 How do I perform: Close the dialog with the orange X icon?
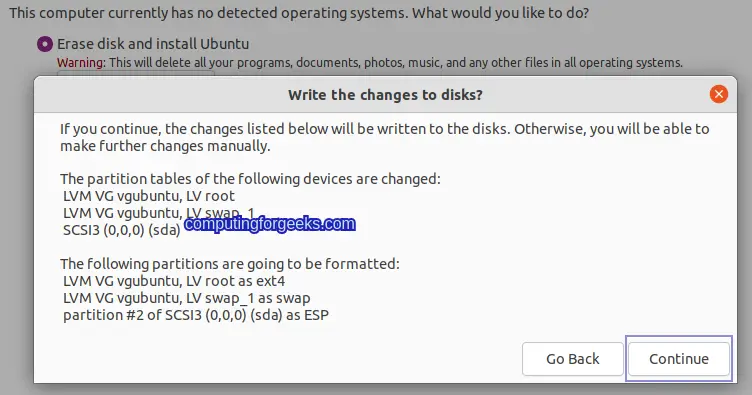click(x=718, y=94)
